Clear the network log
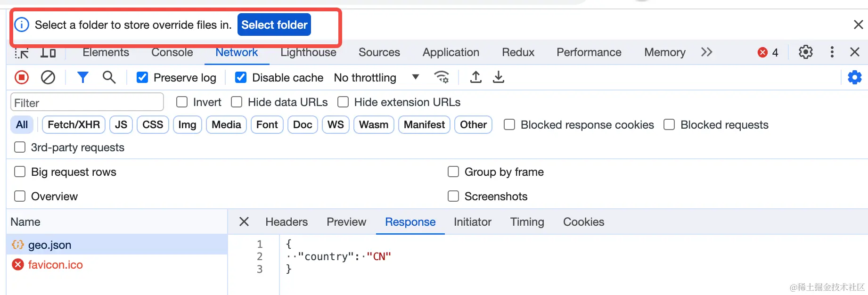The height and width of the screenshot is (295, 868). [x=48, y=77]
